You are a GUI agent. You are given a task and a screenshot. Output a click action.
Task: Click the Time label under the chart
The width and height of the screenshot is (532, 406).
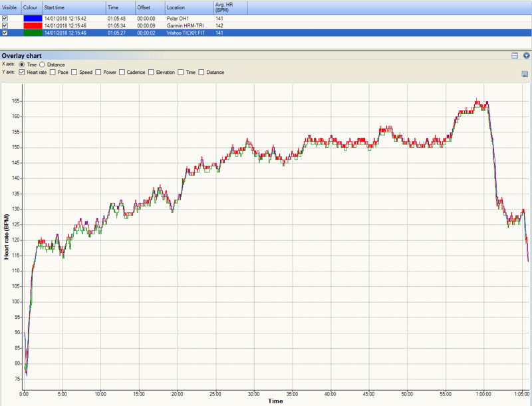275,401
